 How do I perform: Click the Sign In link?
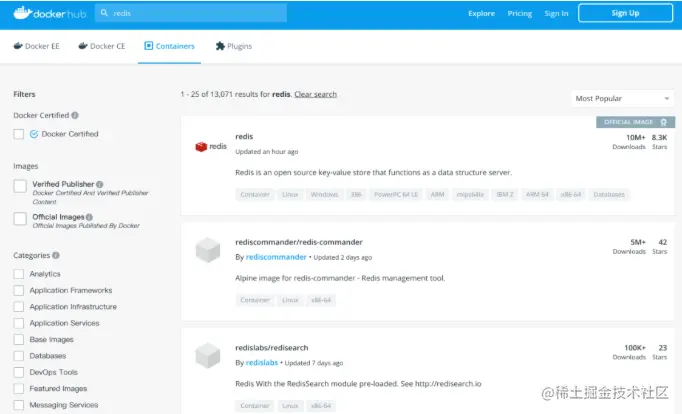click(556, 13)
